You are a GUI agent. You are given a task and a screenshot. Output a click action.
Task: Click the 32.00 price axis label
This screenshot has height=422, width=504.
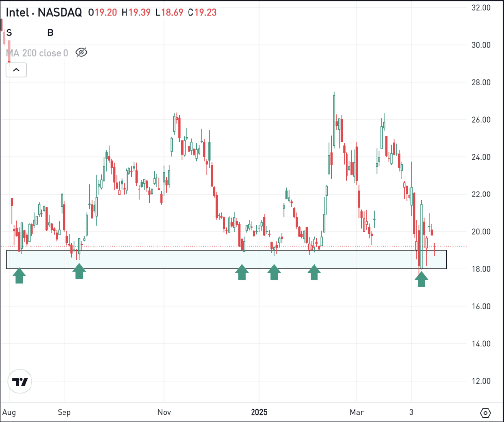pos(481,8)
